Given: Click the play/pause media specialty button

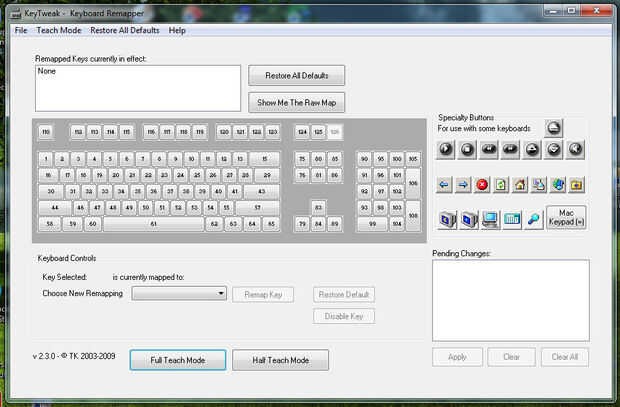Looking at the screenshot, I should (x=446, y=150).
